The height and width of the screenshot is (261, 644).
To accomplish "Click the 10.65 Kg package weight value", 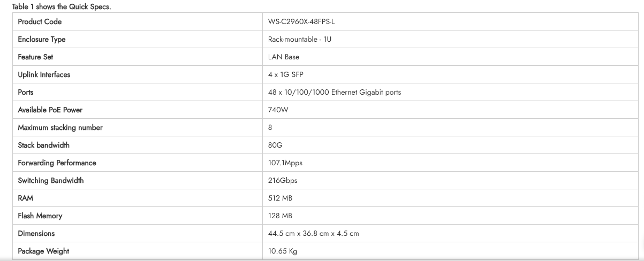I will point(283,251).
